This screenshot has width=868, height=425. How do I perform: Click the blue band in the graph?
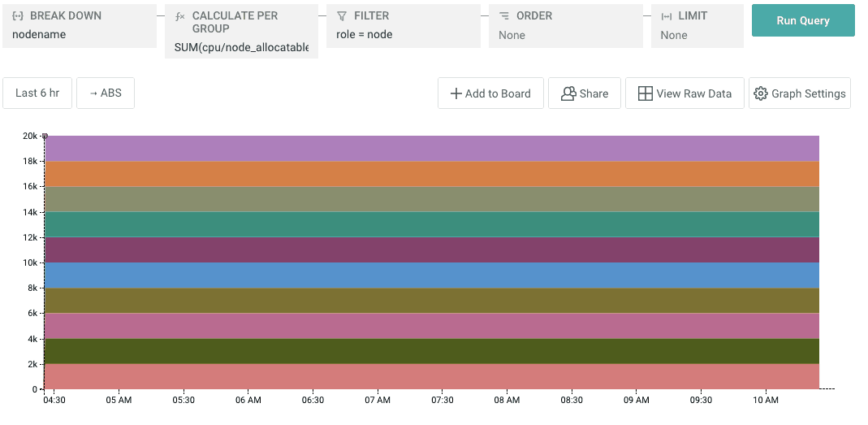click(x=430, y=275)
